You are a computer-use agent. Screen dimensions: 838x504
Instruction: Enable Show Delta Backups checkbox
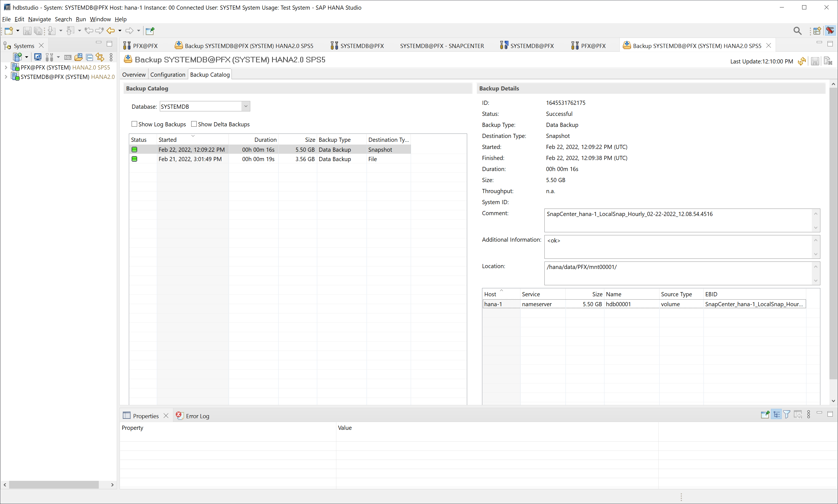[194, 124]
